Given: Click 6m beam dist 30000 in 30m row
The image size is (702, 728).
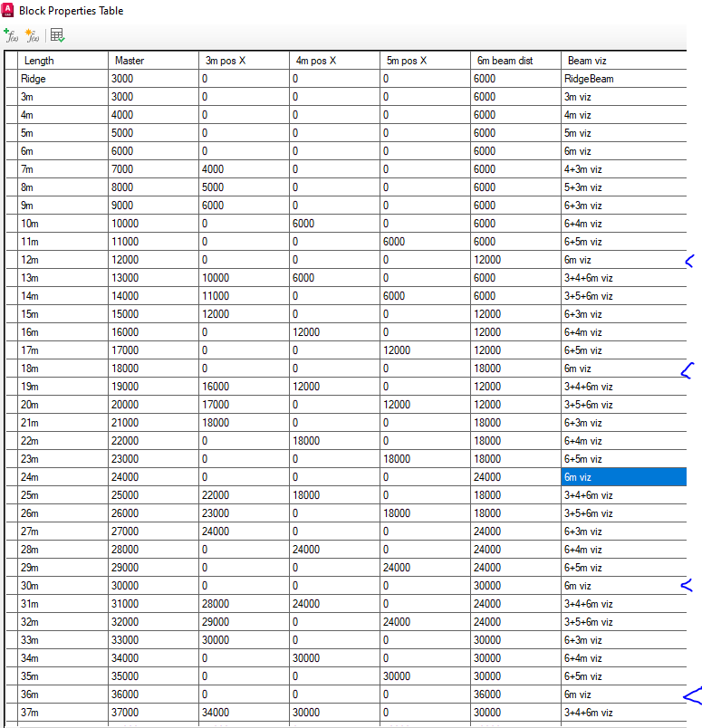Looking at the screenshot, I should click(515, 586).
